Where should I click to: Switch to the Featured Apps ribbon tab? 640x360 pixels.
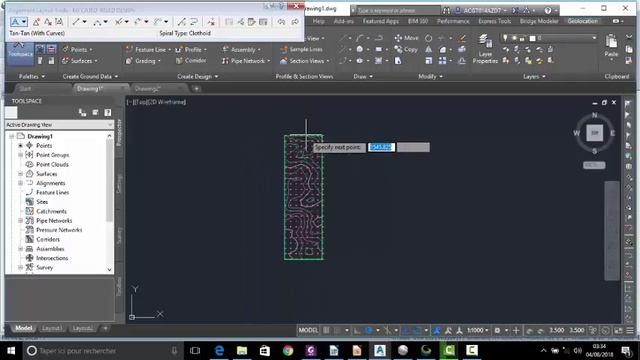click(380, 21)
